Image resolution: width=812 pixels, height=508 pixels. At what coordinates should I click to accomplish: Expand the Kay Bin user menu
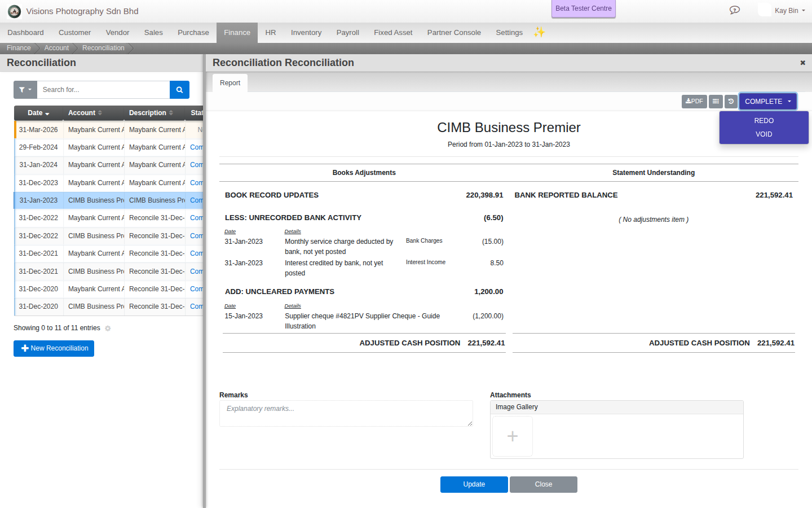point(790,11)
